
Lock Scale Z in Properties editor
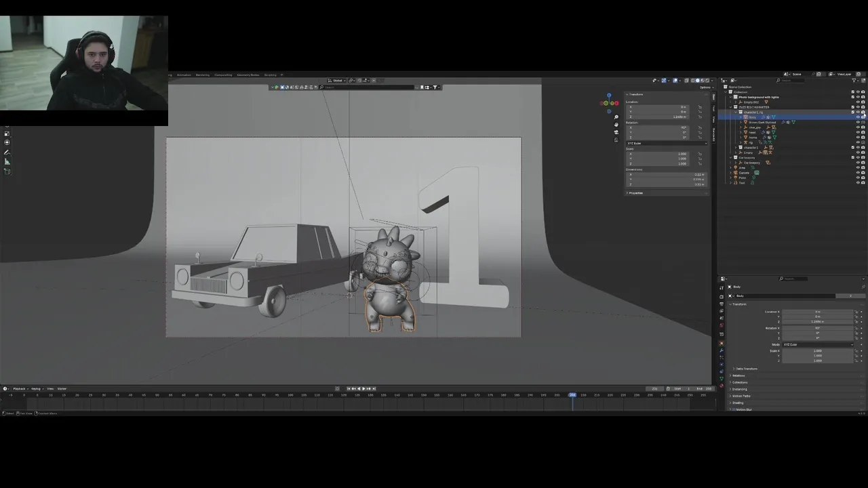(856, 361)
